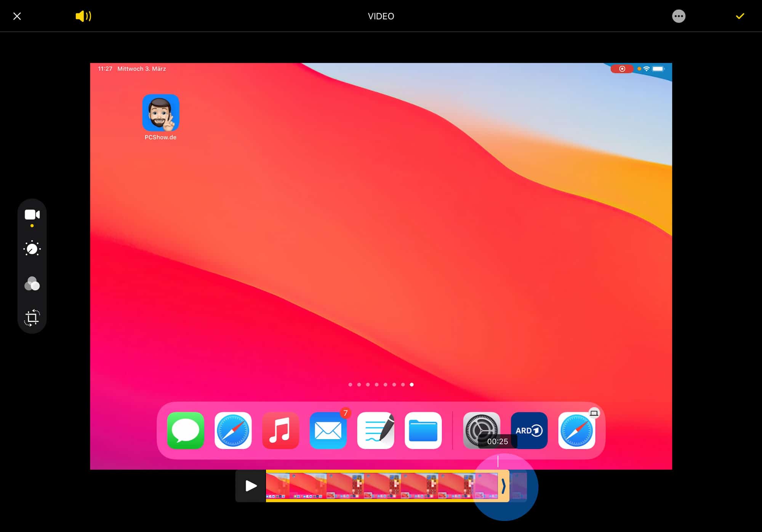The width and height of the screenshot is (762, 532).
Task: Open the Adjust light dial tool
Action: 32,249
